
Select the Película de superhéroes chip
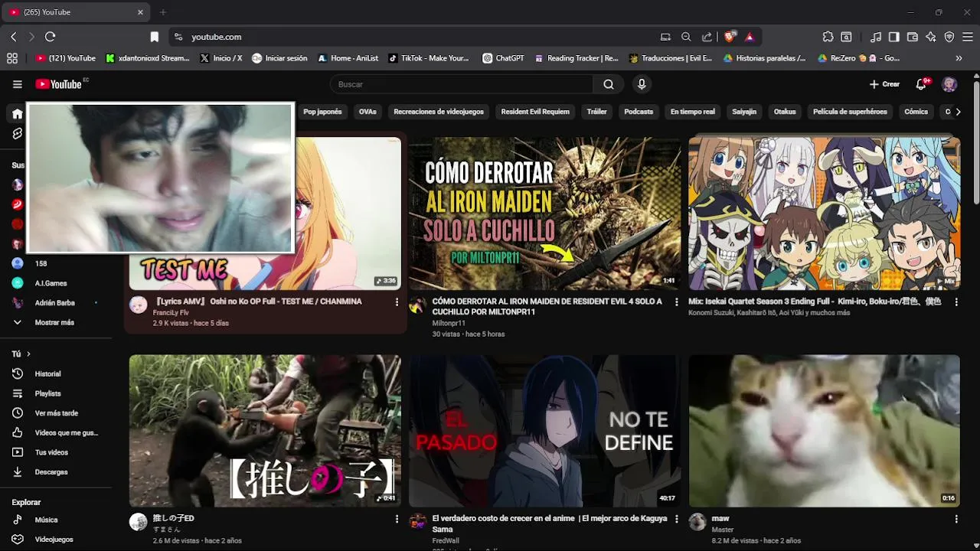tap(850, 112)
